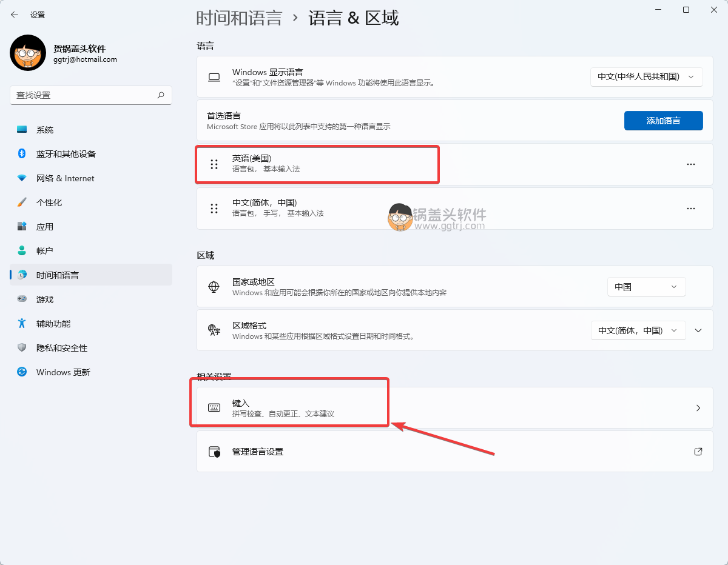Grab the drag handle for 中文(简体，中国)
Screen dimensions: 728x565
pyautogui.click(x=214, y=209)
